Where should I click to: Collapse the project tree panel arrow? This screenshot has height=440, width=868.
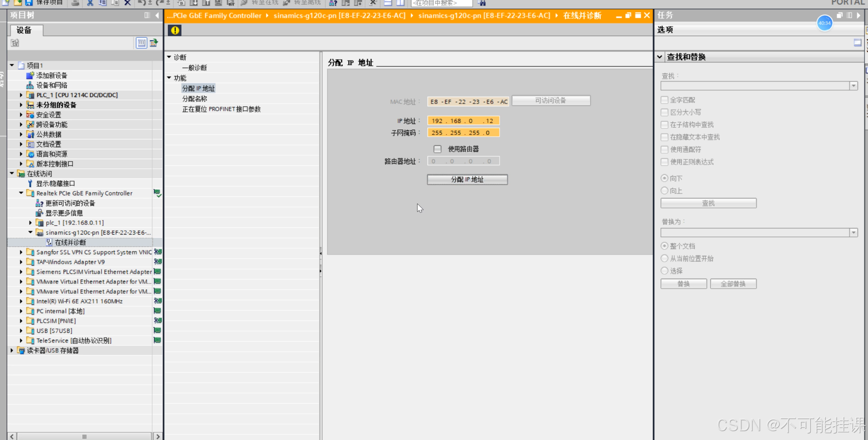pos(157,15)
